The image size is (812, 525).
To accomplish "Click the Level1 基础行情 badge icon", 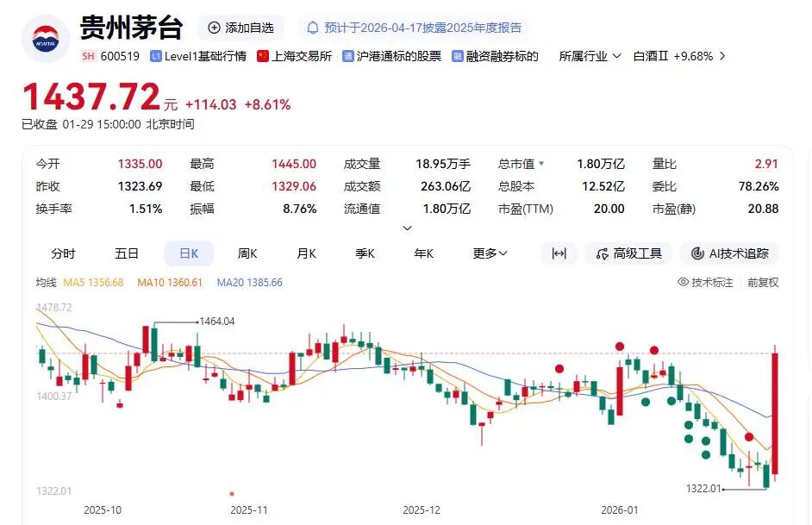I will point(156,56).
